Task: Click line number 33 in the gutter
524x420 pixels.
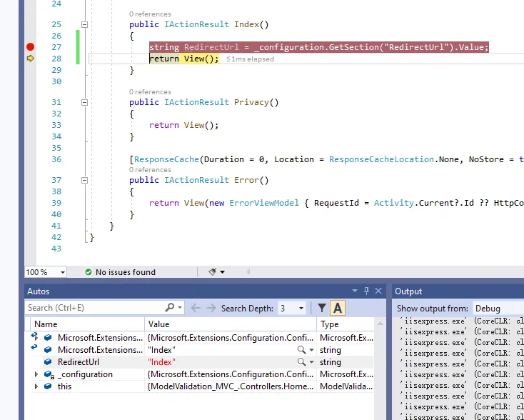Action: (x=56, y=125)
